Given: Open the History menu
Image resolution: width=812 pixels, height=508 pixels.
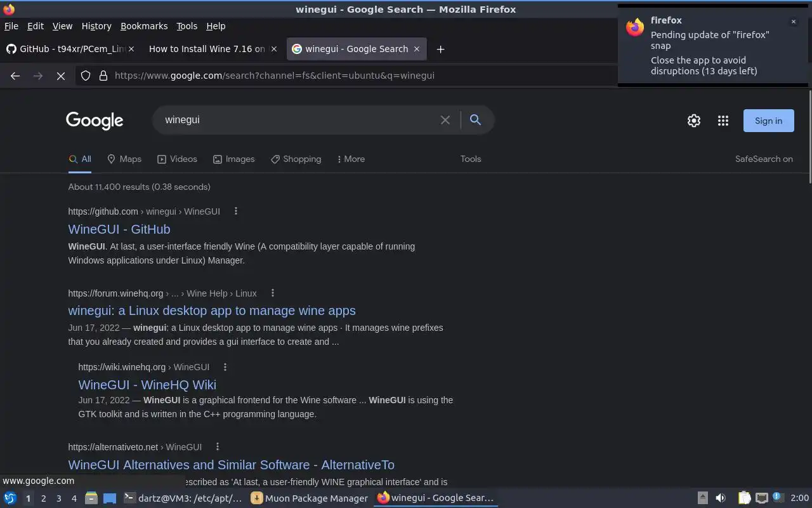Looking at the screenshot, I should [x=96, y=26].
